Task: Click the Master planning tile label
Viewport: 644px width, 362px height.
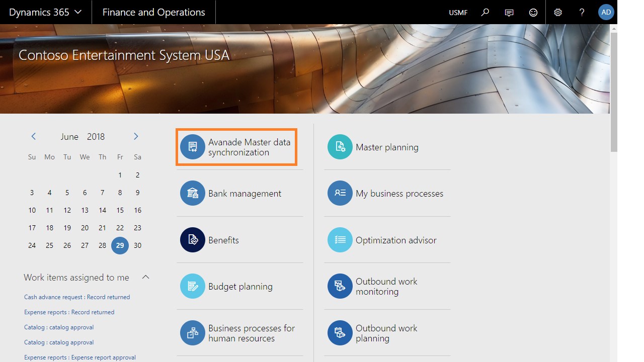Action: tap(387, 147)
